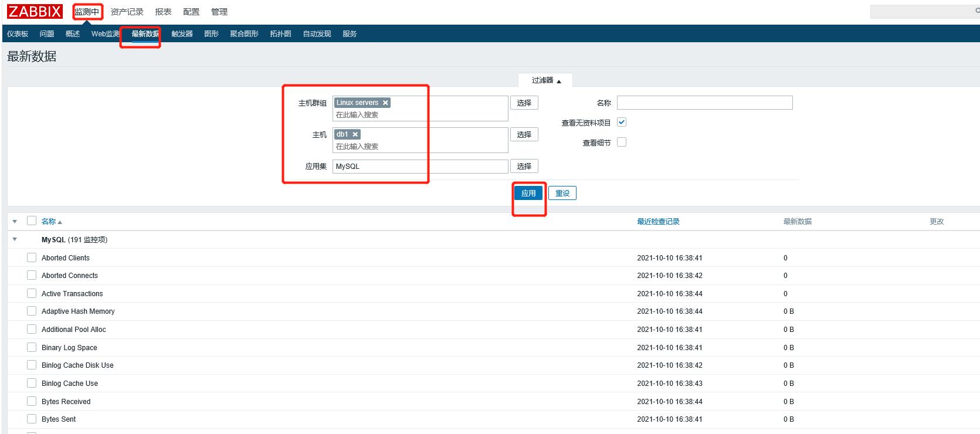Go to the 自动发现 submenu
This screenshot has height=434, width=980.
(x=317, y=34)
